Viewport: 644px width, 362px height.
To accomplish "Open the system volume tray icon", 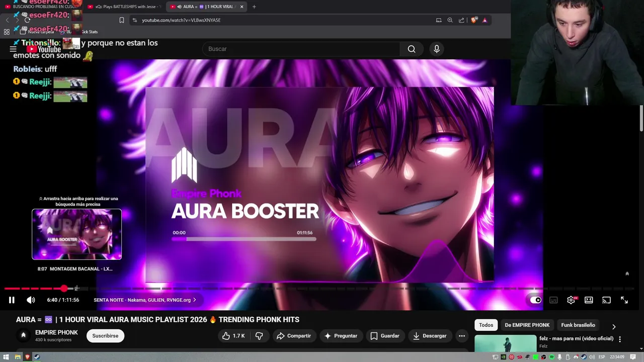I will tap(592, 357).
